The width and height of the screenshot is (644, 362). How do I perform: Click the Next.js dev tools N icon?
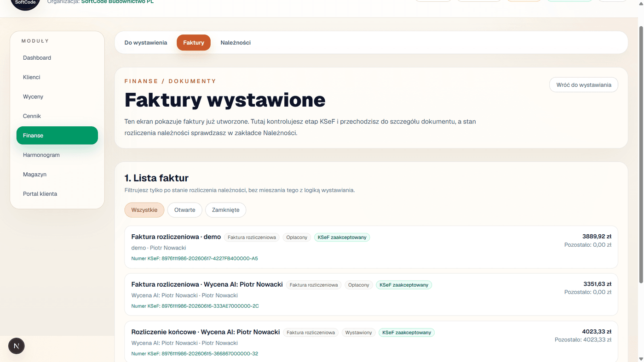click(x=17, y=346)
